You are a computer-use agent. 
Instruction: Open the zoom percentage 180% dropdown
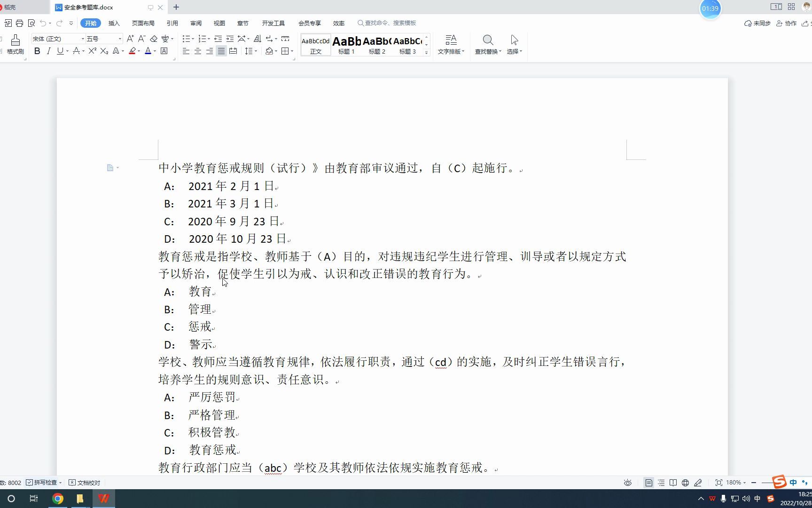(x=736, y=483)
